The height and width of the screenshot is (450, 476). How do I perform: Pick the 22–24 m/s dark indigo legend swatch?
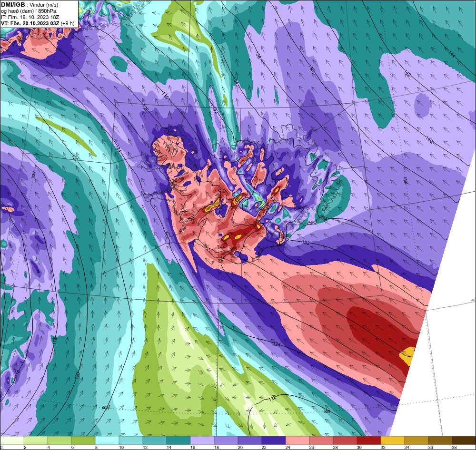(274, 440)
